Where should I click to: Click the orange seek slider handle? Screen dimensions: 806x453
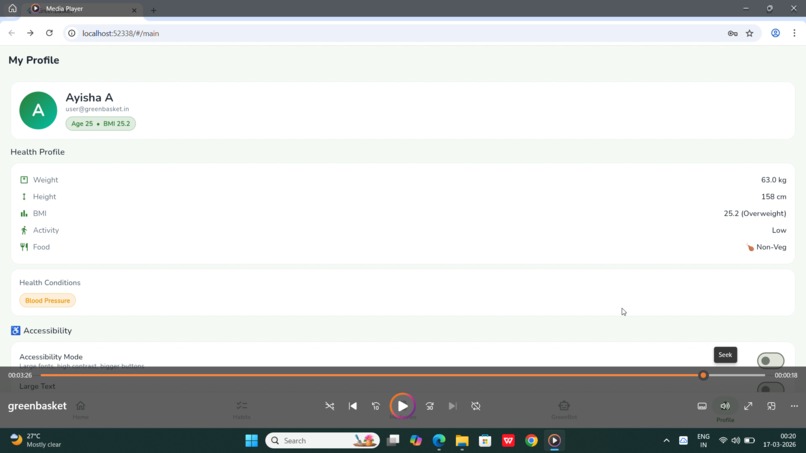coord(703,375)
